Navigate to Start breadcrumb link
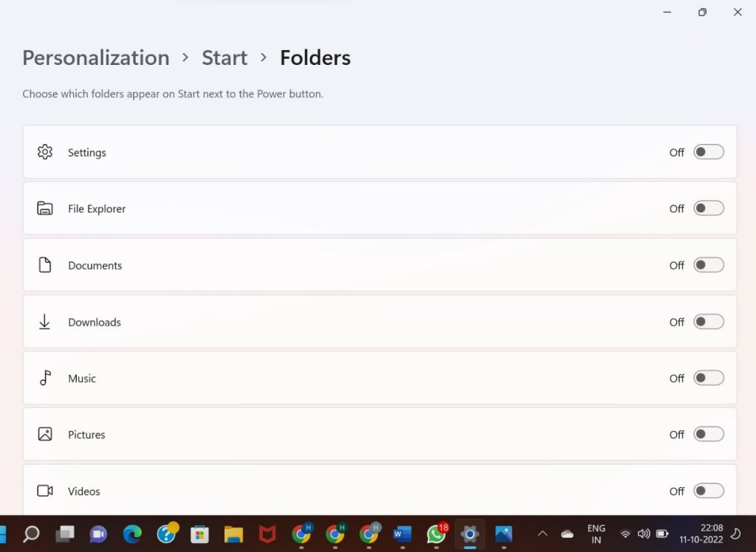This screenshot has height=552, width=756. 224,58
